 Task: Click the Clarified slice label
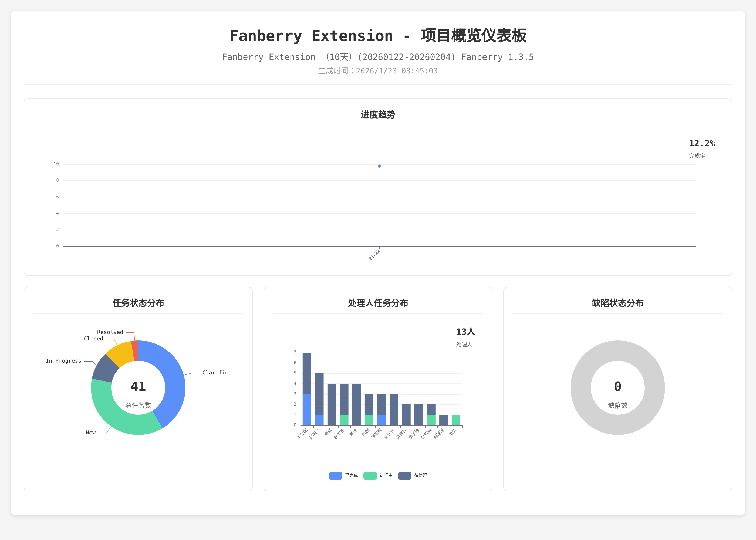pos(217,373)
